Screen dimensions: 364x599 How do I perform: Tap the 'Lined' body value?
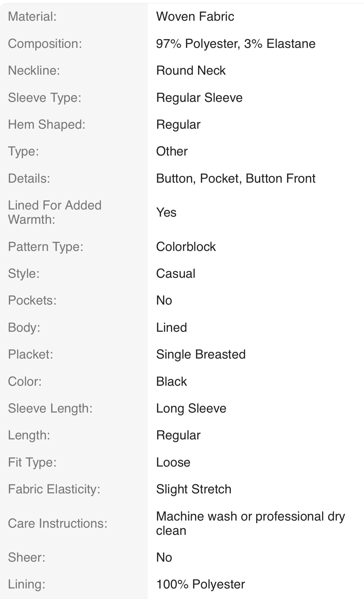tap(171, 327)
